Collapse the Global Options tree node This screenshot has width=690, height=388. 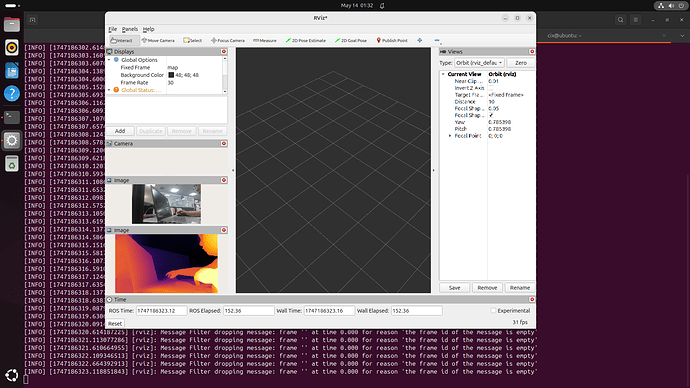click(x=109, y=60)
